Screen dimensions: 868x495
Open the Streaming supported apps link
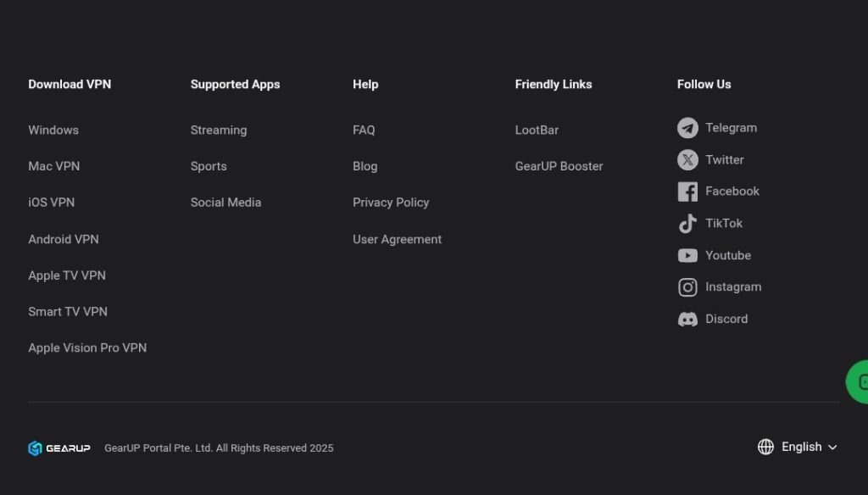[x=219, y=130]
